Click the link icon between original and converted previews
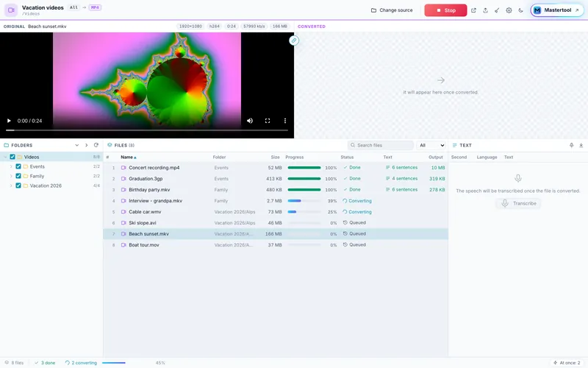Image resolution: width=588 pixels, height=368 pixels. coord(294,40)
